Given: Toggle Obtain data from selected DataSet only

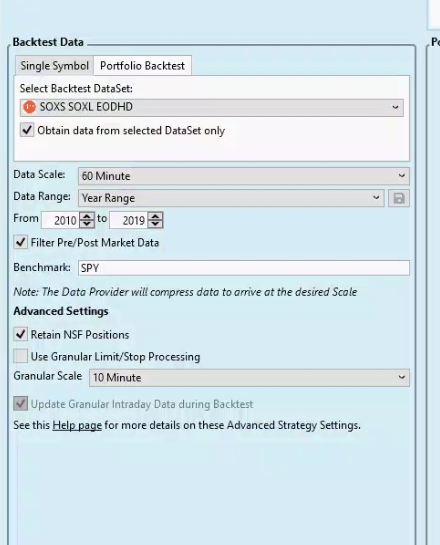Looking at the screenshot, I should click(27, 130).
